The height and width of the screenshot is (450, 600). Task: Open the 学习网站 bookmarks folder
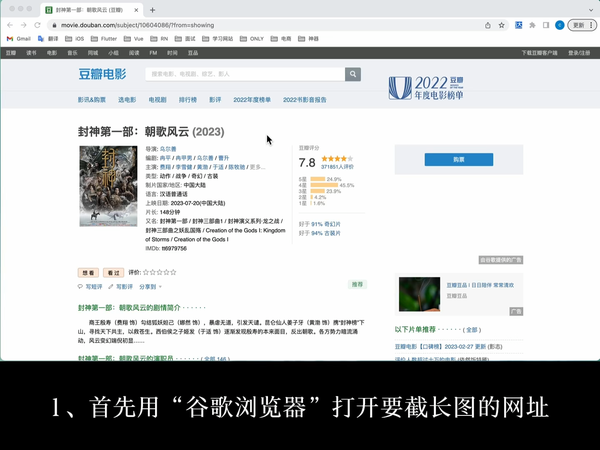click(x=218, y=39)
